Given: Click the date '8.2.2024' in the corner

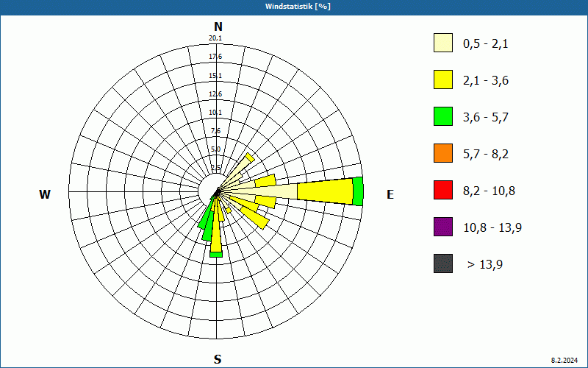Looking at the screenshot, I should pyautogui.click(x=564, y=361).
